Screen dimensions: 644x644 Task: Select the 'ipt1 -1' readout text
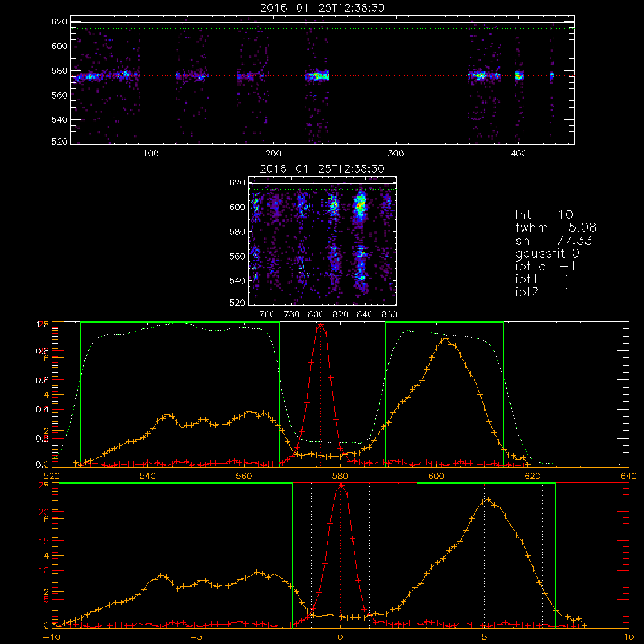pos(542,279)
